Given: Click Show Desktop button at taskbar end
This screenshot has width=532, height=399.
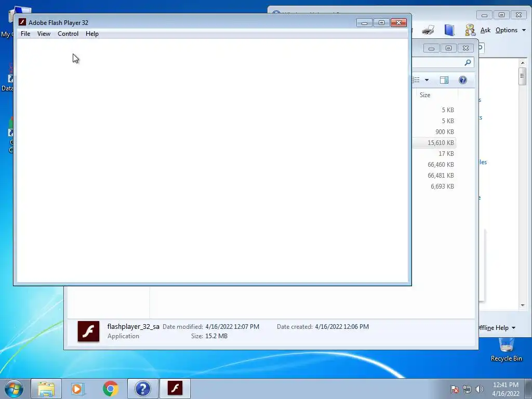Looking at the screenshot, I should (x=528, y=389).
